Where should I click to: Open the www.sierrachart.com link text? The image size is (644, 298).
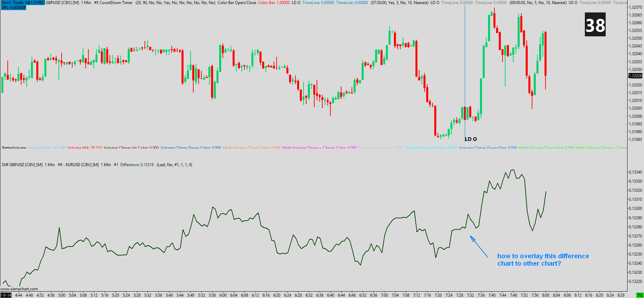[x=19, y=289]
